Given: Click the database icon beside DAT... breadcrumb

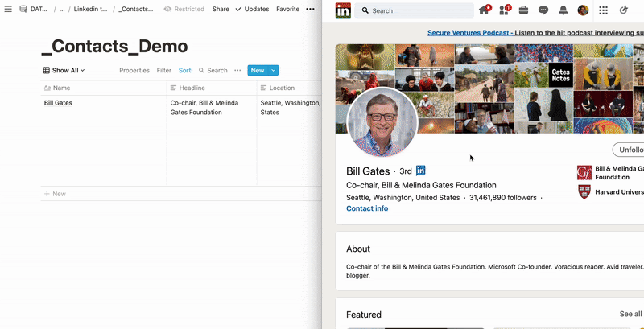Looking at the screenshot, I should click(x=23, y=9).
